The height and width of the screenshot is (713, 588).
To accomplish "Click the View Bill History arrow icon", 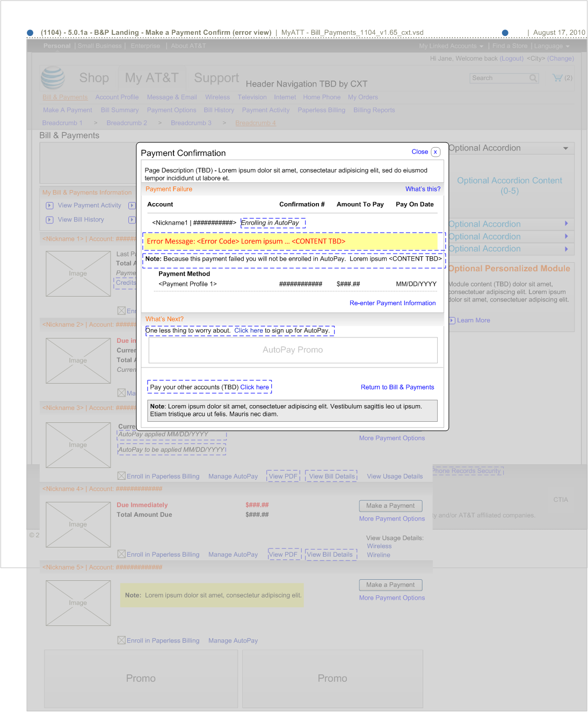I will [49, 220].
